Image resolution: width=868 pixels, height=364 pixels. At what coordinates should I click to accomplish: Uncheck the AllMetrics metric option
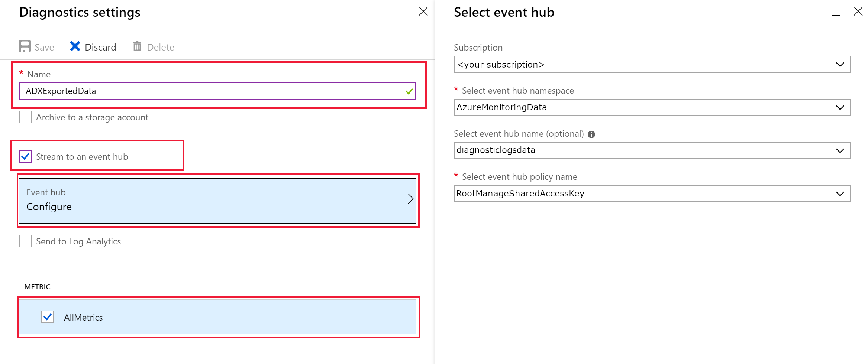tap(47, 317)
